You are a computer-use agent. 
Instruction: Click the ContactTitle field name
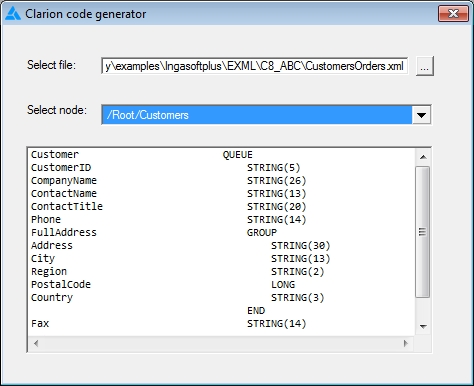click(67, 206)
